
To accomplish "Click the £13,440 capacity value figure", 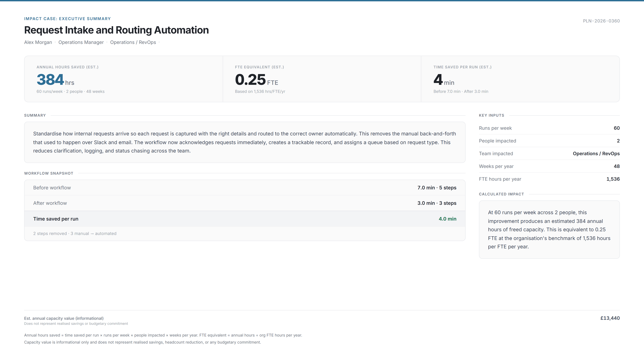I will coord(610,318).
